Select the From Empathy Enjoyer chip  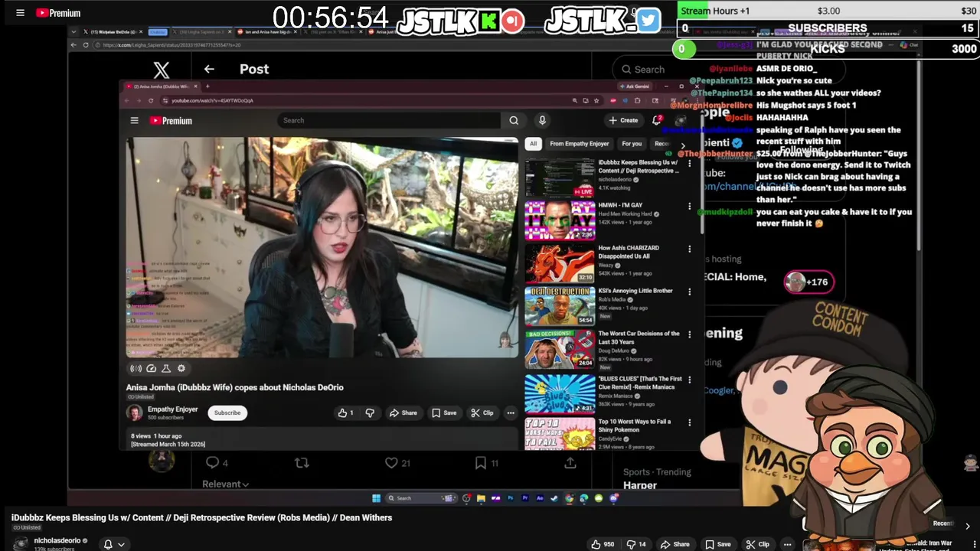coord(579,143)
